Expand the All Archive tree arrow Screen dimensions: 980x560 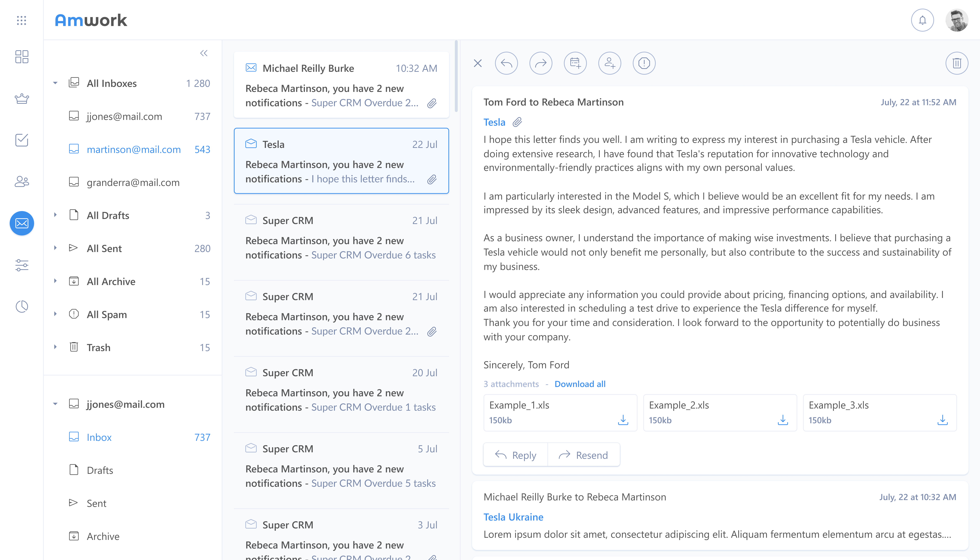(x=55, y=281)
